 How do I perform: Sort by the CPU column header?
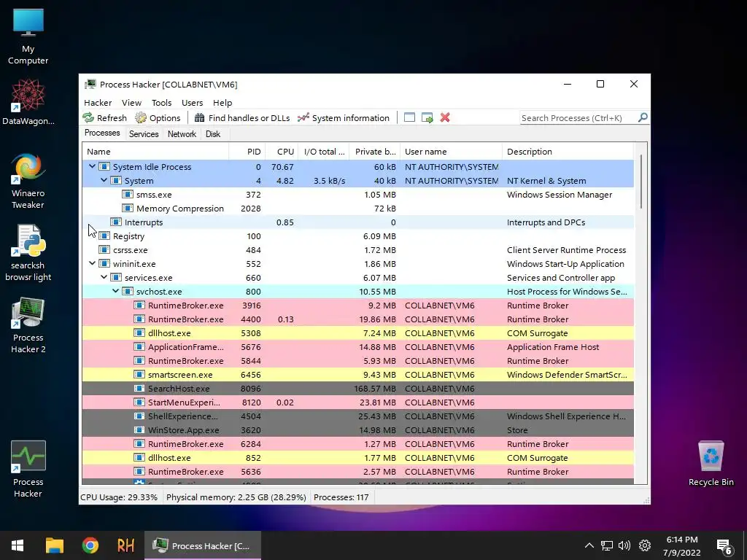click(282, 152)
